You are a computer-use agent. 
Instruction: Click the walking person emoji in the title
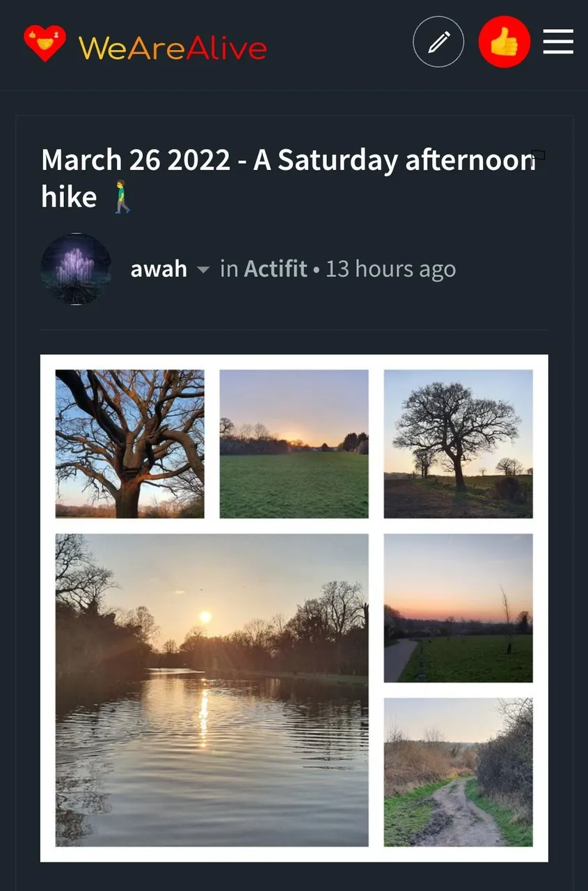click(x=122, y=197)
